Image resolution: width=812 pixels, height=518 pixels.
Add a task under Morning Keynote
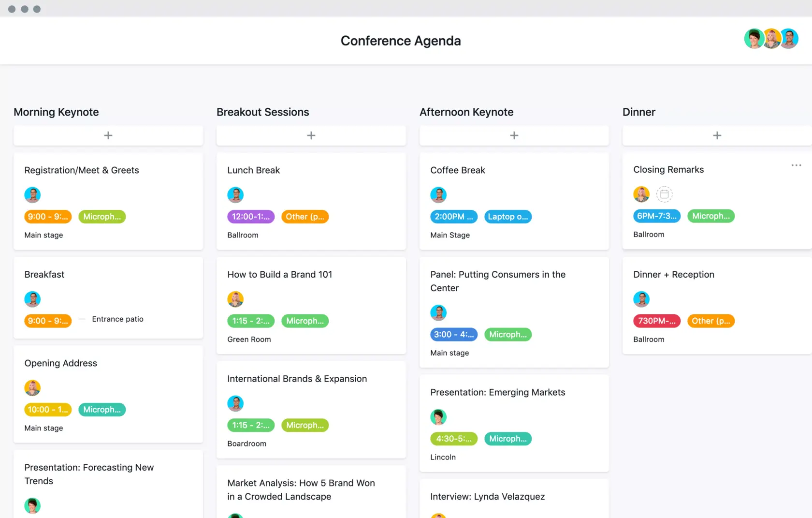coord(108,135)
